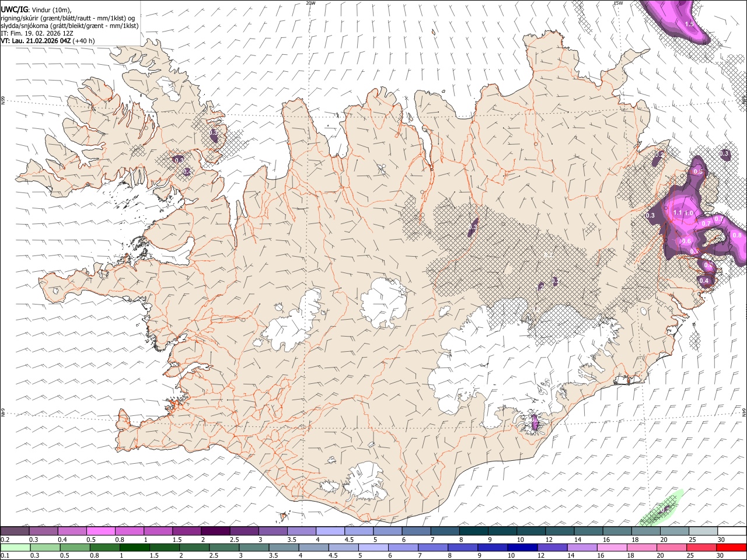Image resolution: width=747 pixels, height=560 pixels.
Task: Click the 'Vindur (10m)' header text
Action: pyautogui.click(x=51, y=10)
